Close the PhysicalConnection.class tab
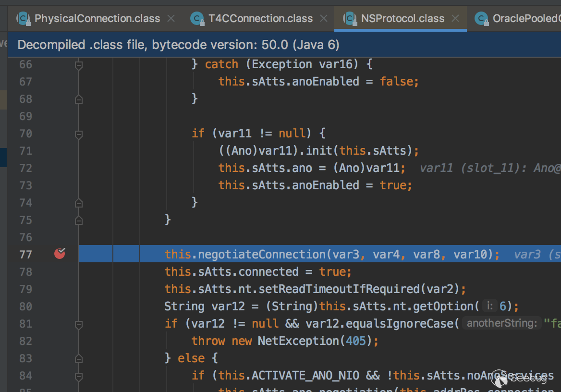This screenshot has height=392, width=561. (171, 19)
